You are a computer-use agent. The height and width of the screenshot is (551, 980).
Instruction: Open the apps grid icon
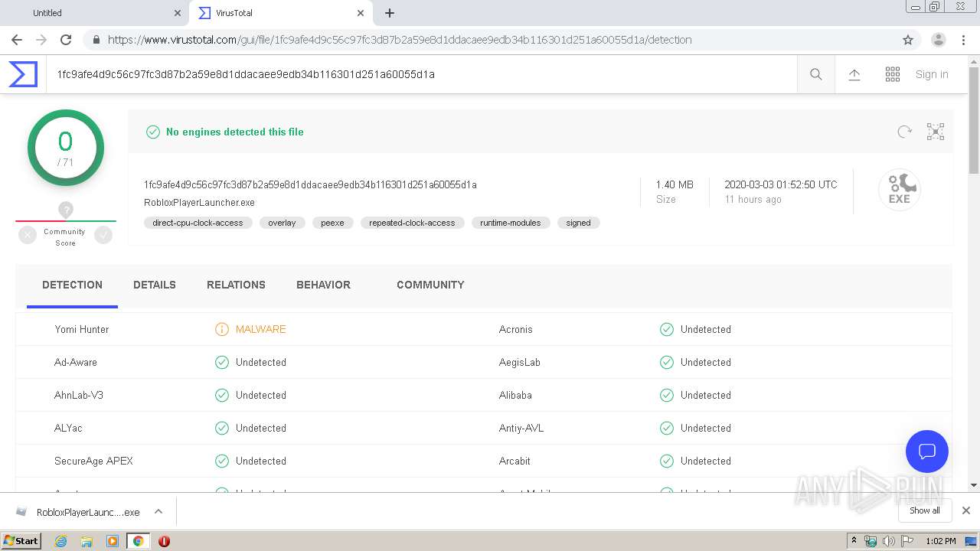[x=893, y=74]
